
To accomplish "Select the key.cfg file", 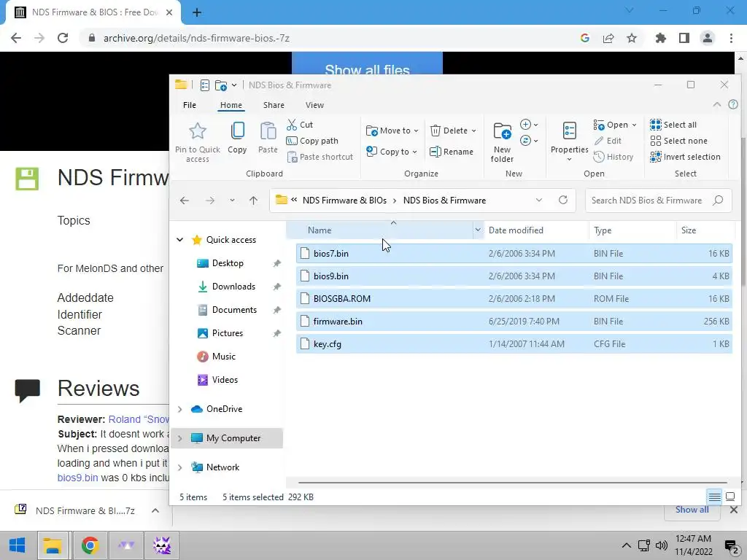I will [x=514, y=344].
